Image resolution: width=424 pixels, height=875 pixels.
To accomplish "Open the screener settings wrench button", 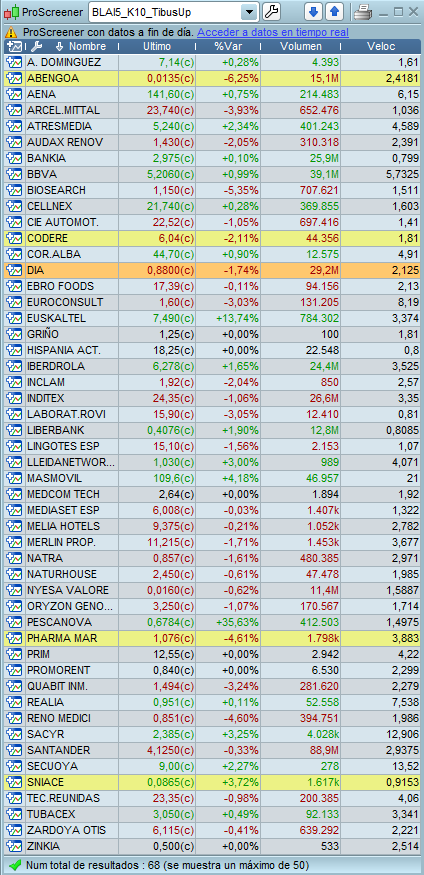I will [x=271, y=11].
